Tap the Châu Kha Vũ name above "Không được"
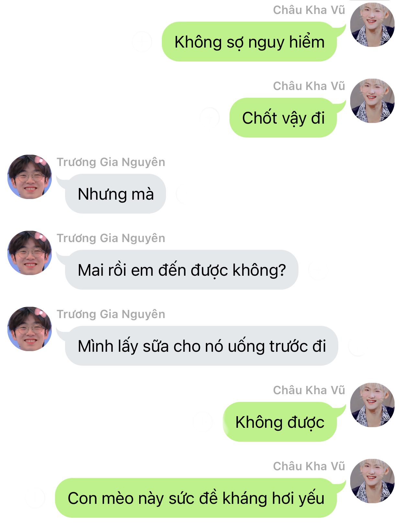 [309, 390]
